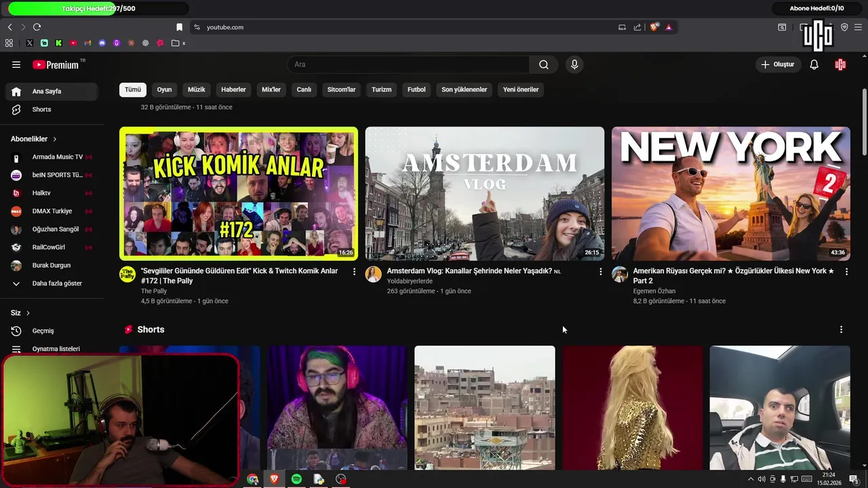Select the Tümü filter chip

[x=133, y=89]
